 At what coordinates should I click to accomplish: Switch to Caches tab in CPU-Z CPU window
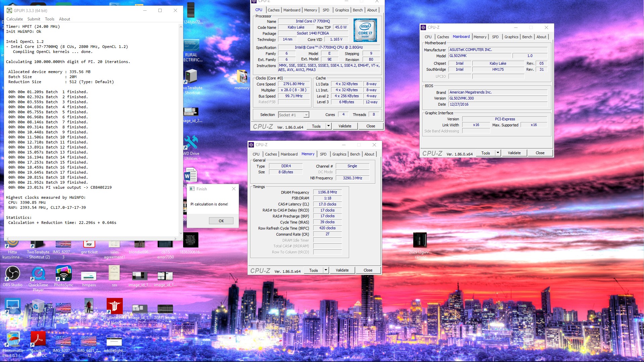coord(274,10)
